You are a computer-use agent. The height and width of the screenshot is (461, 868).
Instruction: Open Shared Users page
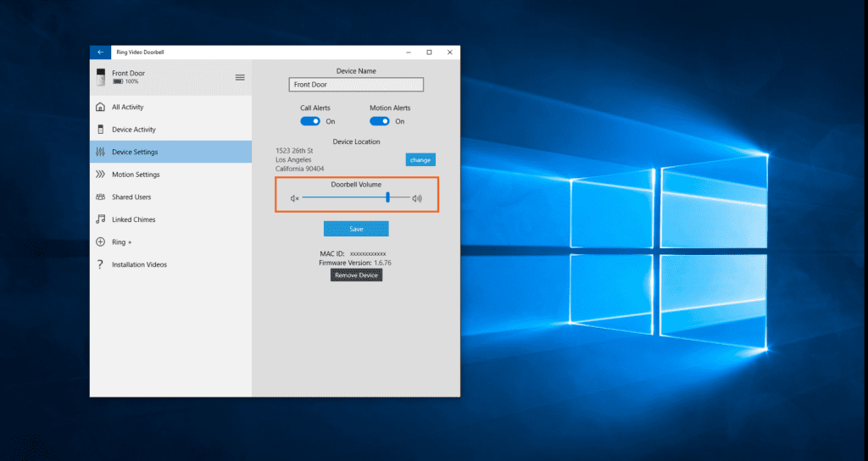click(x=170, y=197)
